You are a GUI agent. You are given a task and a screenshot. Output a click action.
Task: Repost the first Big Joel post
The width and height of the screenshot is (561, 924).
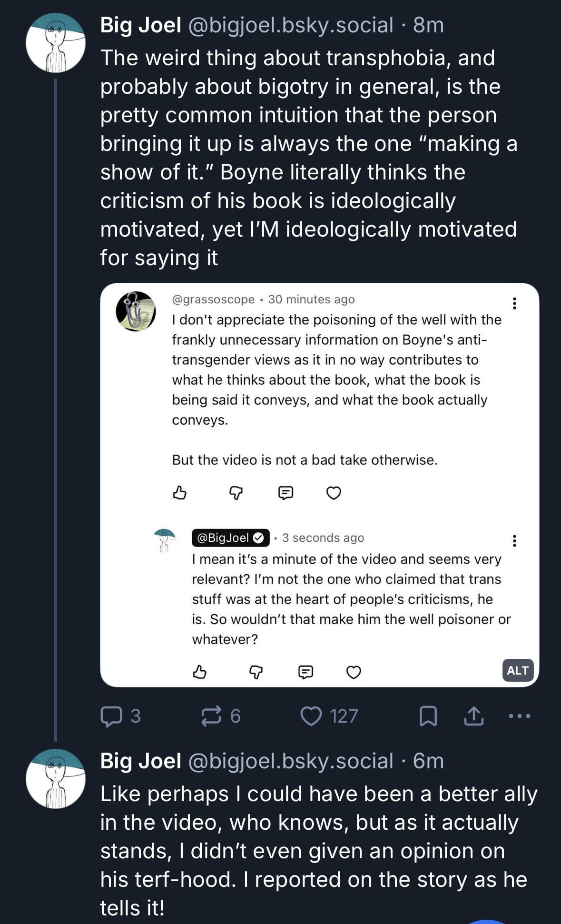212,716
